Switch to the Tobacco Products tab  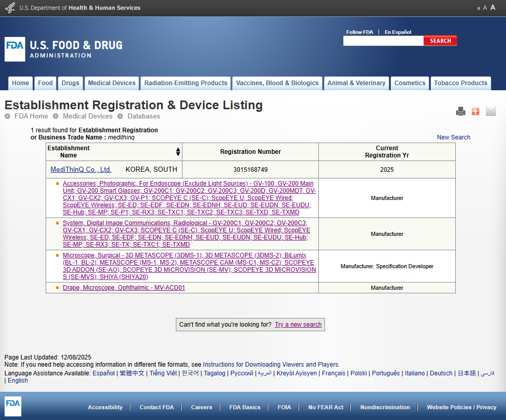tap(460, 83)
